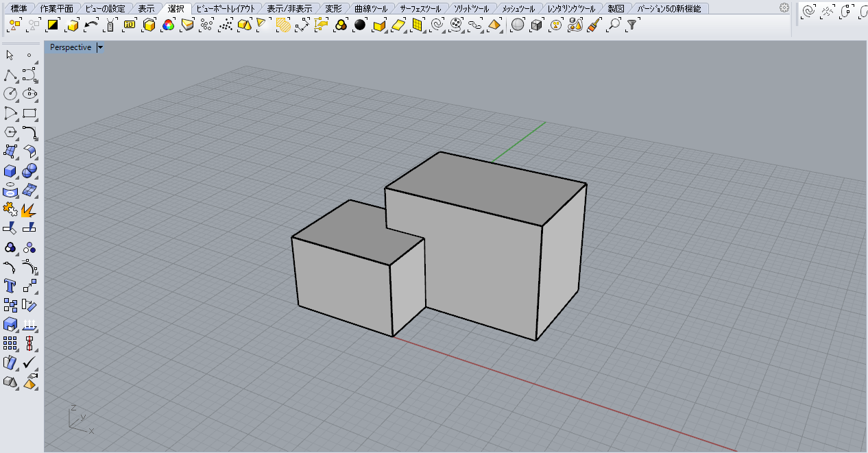
Task: Click the Join puzzle piece icon
Action: pos(10,209)
